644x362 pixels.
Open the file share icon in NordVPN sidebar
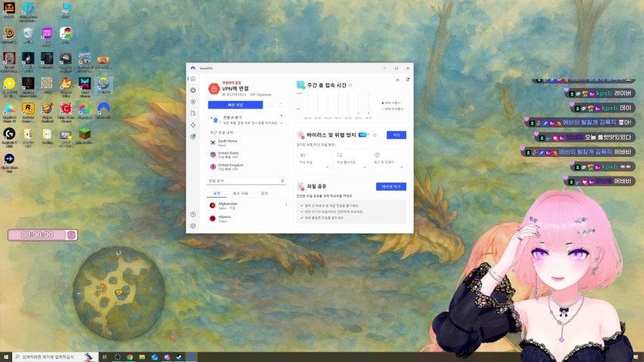point(193,113)
